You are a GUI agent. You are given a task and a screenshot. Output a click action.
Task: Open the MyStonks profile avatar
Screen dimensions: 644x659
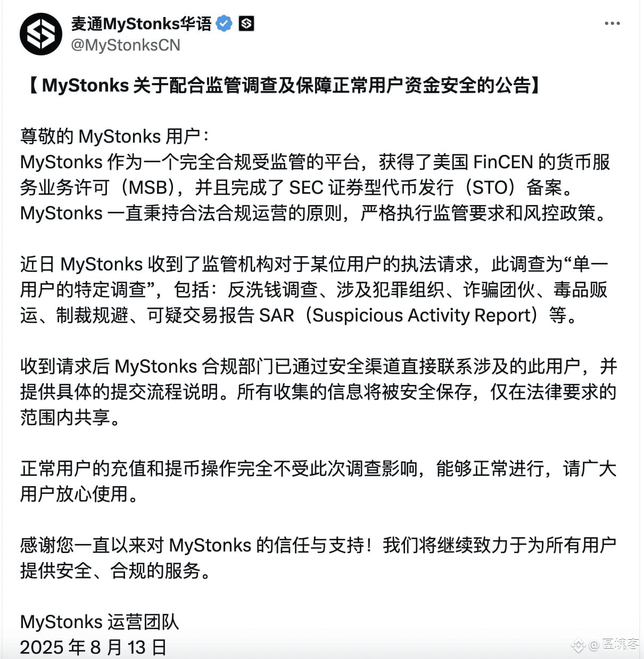(41, 34)
